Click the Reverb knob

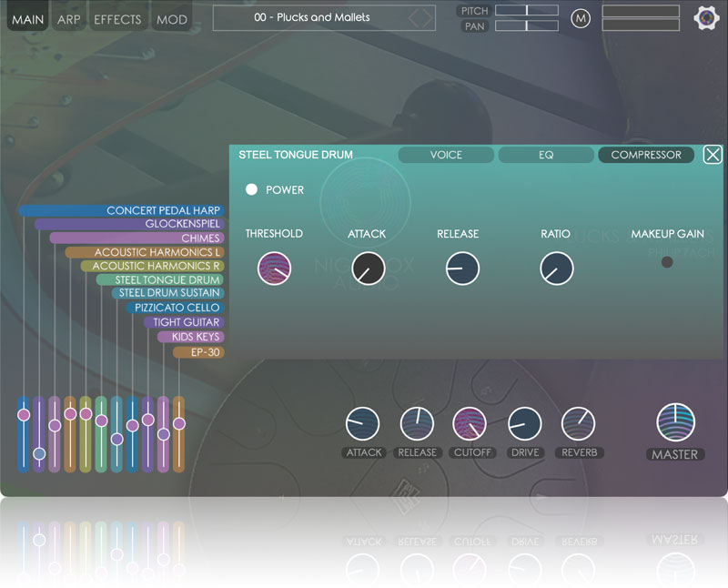tap(578, 423)
